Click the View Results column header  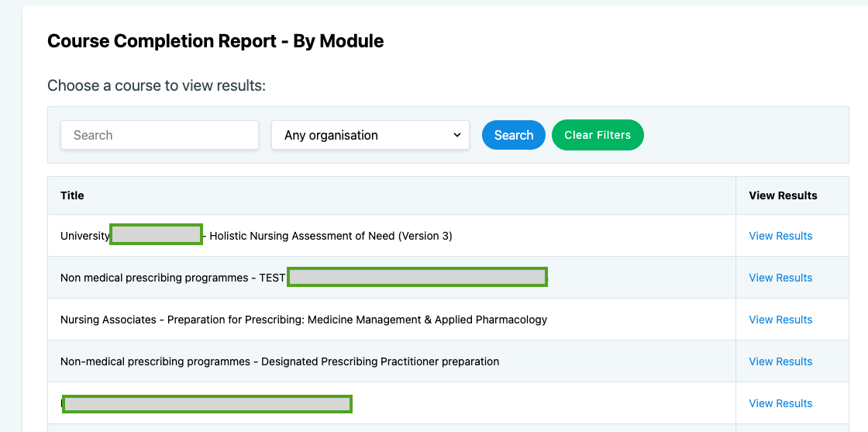coord(783,195)
